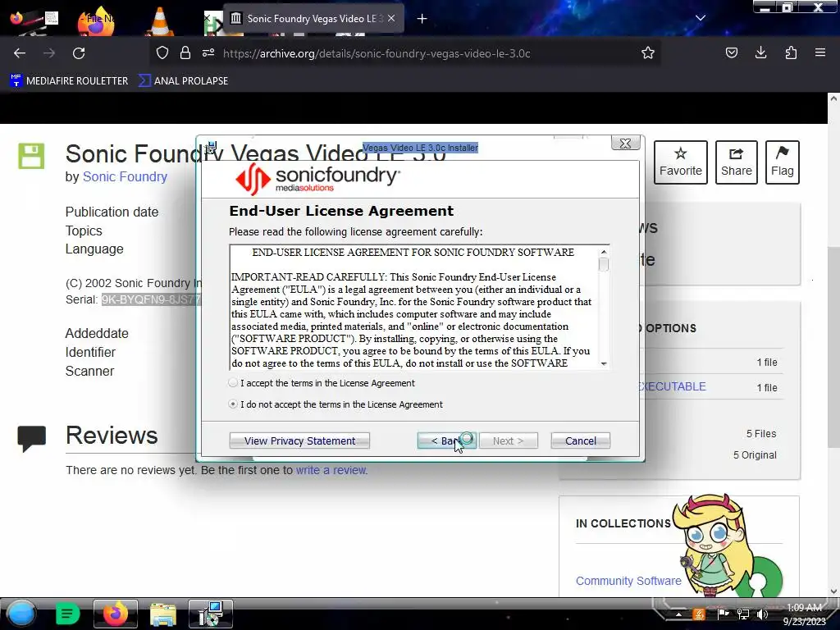Viewport: 840px width, 630px height.
Task: Click the sonicfoundry logo in installer
Action: pyautogui.click(x=317, y=179)
